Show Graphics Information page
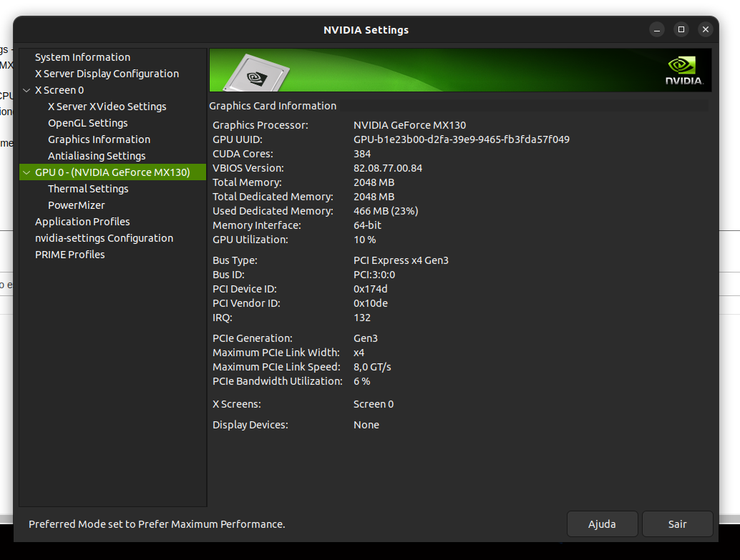The width and height of the screenshot is (740, 560). pyautogui.click(x=99, y=139)
